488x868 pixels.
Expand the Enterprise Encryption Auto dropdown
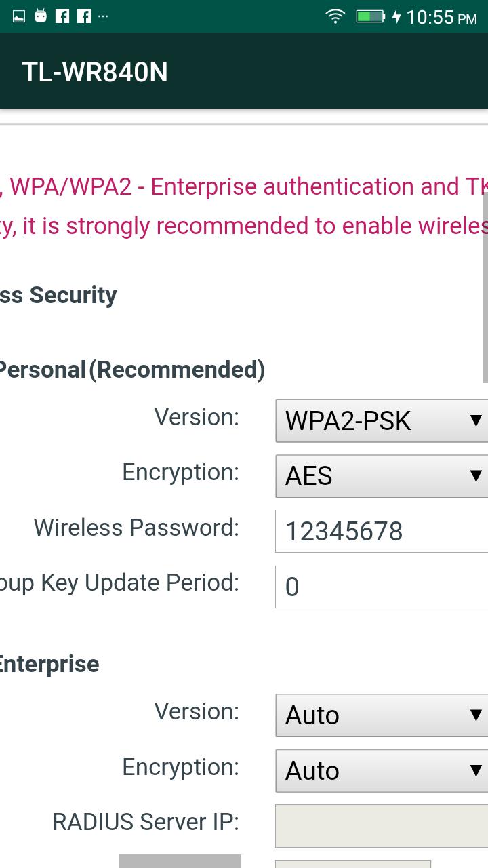click(381, 771)
